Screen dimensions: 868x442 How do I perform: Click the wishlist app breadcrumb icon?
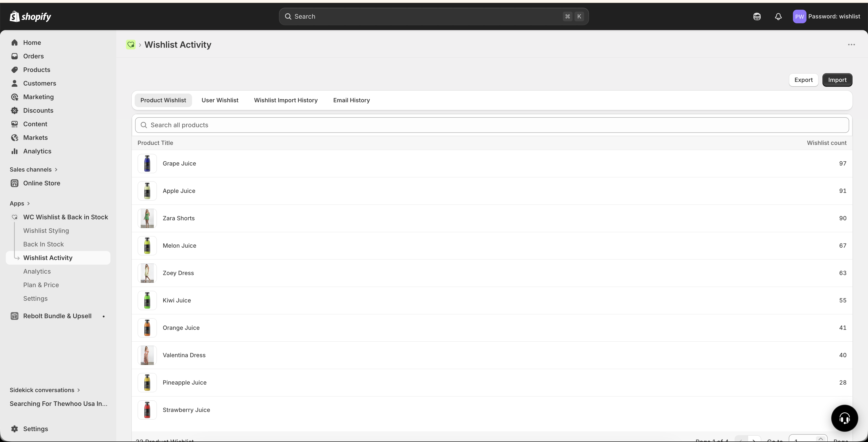(131, 45)
